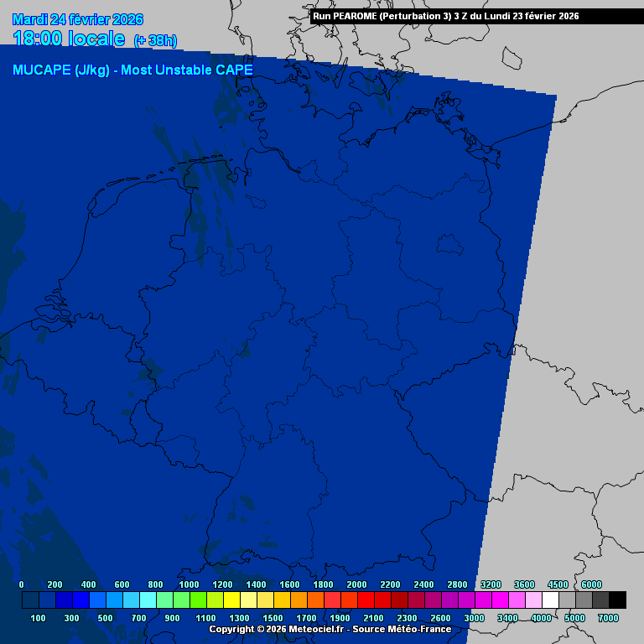Click the 2000 value label on legend
644x644 pixels.
[x=356, y=584]
